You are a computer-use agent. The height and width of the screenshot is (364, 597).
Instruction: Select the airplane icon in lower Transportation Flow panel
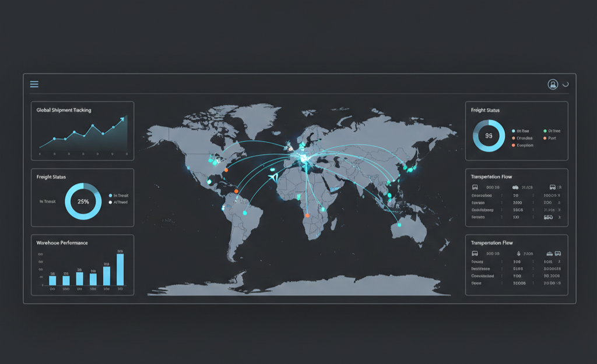[518, 253]
